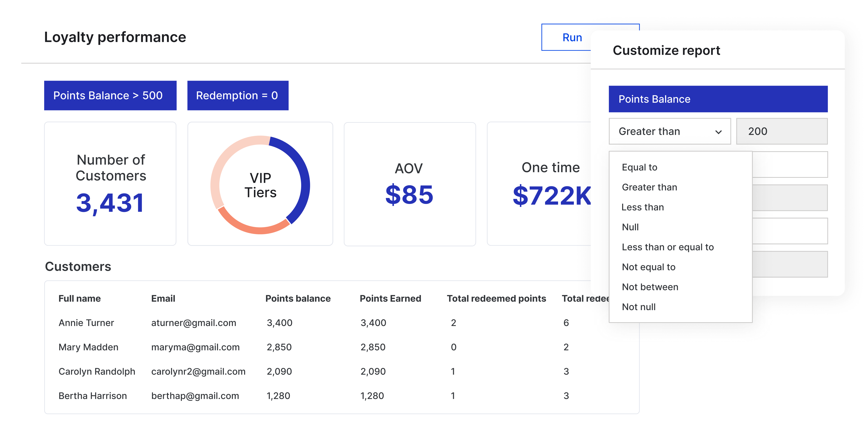Select Null as the filter condition

click(630, 227)
